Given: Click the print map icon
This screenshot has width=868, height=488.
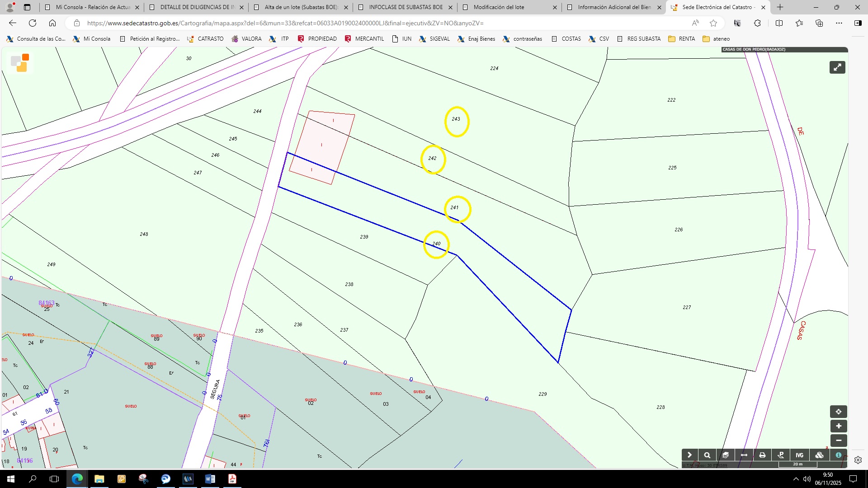Looking at the screenshot, I should point(762,455).
